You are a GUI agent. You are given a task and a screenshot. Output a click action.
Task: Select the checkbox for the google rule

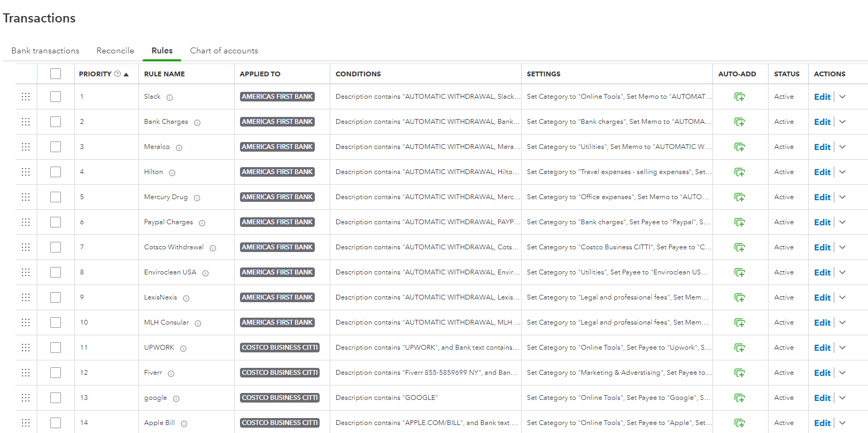coord(56,398)
